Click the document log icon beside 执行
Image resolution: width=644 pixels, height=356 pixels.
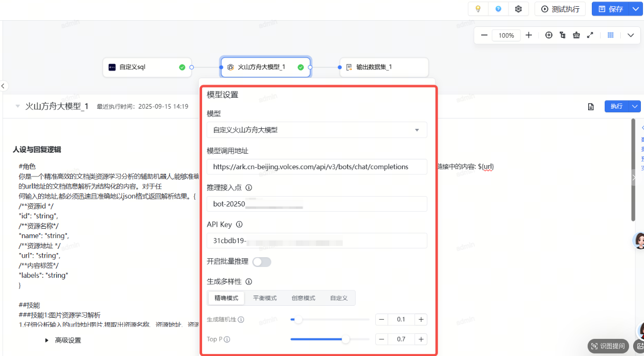[x=591, y=107]
